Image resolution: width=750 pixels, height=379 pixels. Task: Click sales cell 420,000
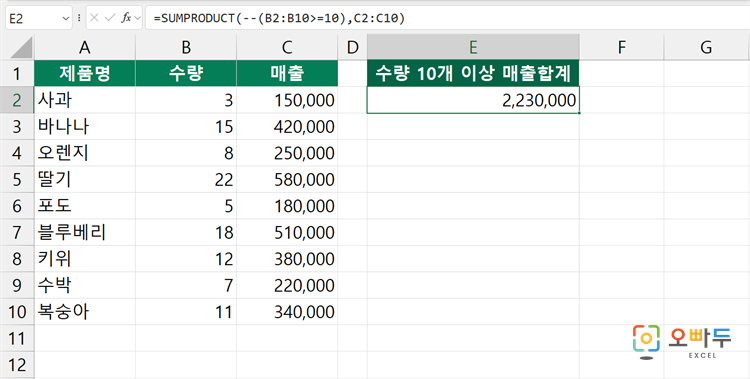tap(287, 126)
